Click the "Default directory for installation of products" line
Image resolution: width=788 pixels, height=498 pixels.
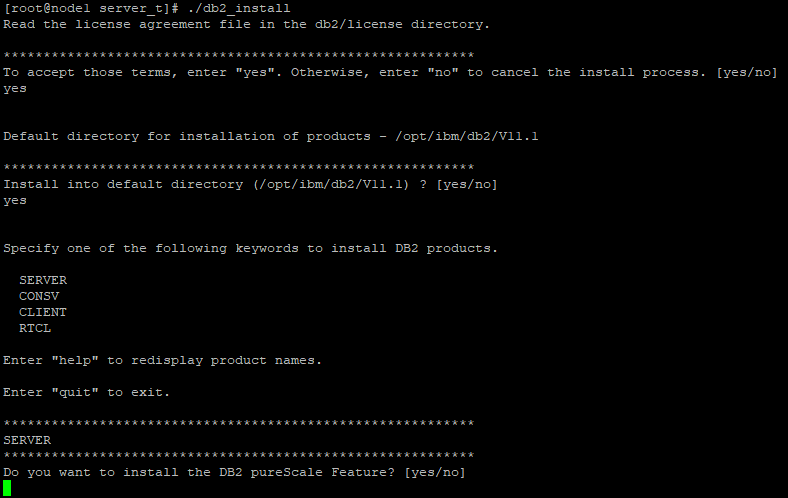tap(271, 136)
